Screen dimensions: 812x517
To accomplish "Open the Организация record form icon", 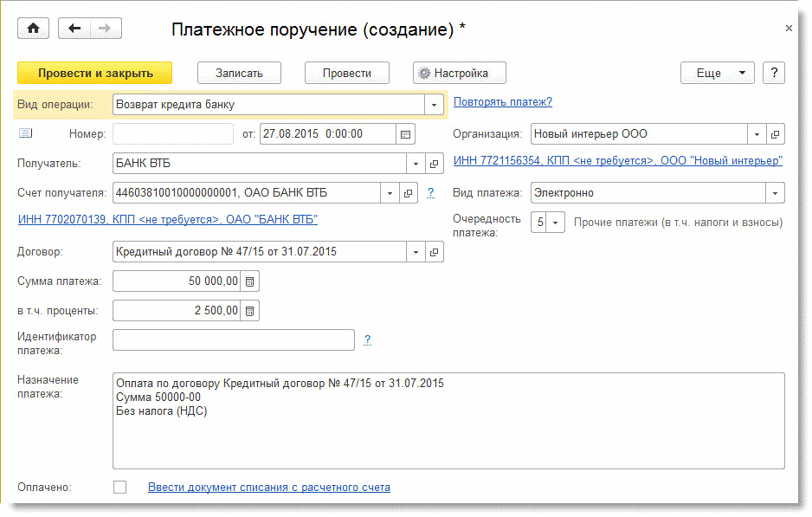I will [x=775, y=134].
